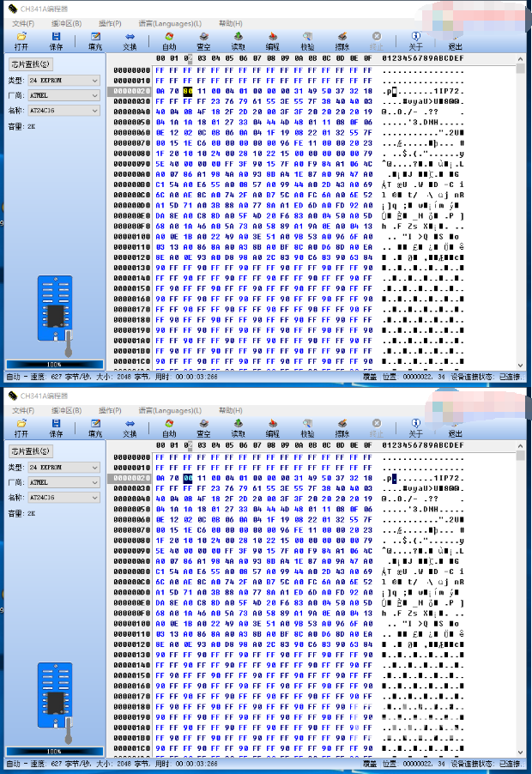532x774 pixels.
Task: Open 操作(P) menu in lower window
Action: coord(110,410)
